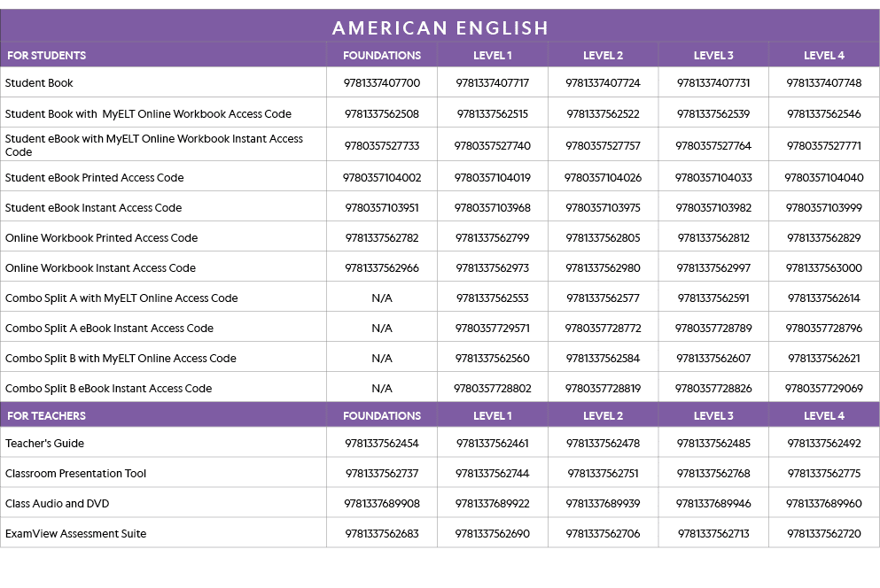
Task: Click Combo Split B eBook Instant Access Code label
Action: point(108,389)
